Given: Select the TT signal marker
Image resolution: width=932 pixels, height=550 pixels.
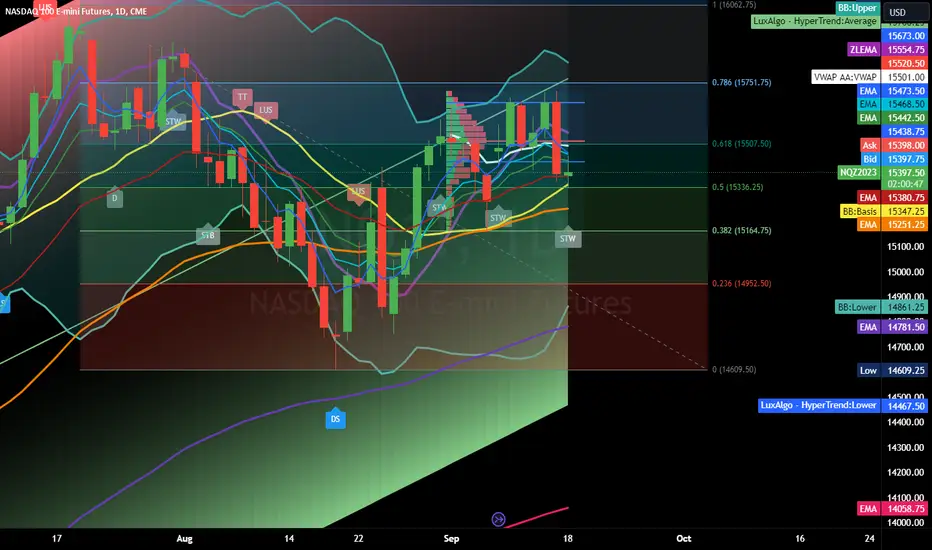Looking at the screenshot, I should point(242,98).
